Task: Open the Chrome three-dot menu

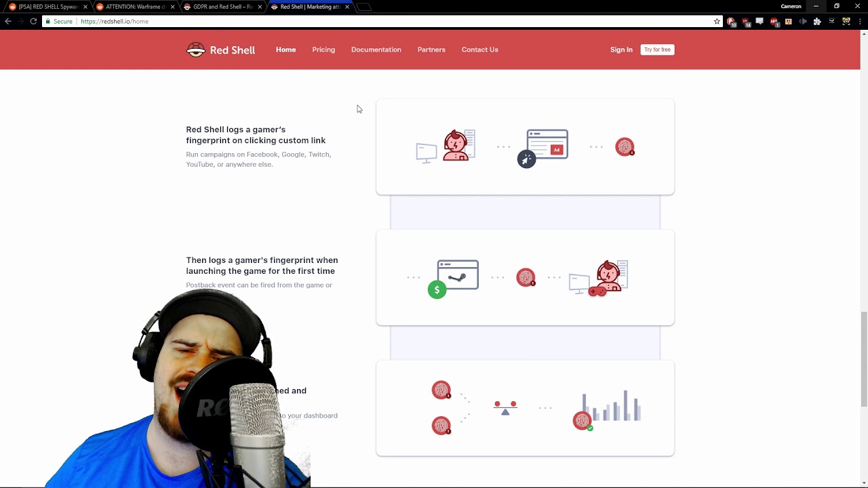Action: click(x=860, y=22)
